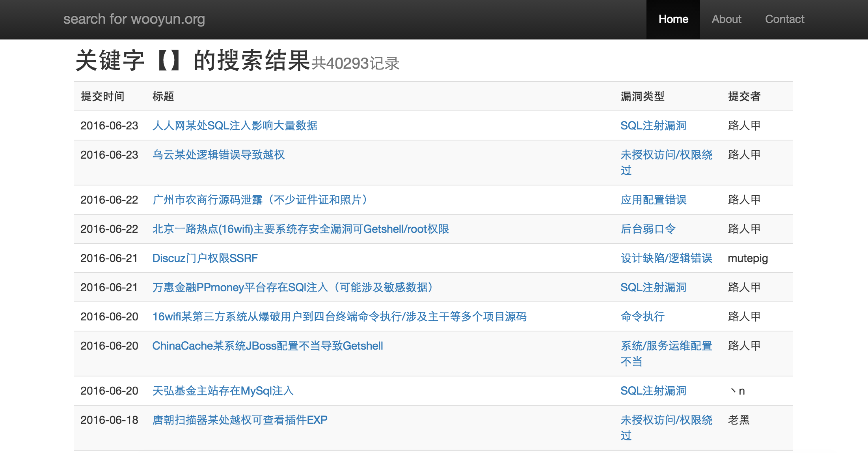The height and width of the screenshot is (453, 868).
Task: Open the 广州市农商行源码泄露 report link
Action: pos(260,200)
